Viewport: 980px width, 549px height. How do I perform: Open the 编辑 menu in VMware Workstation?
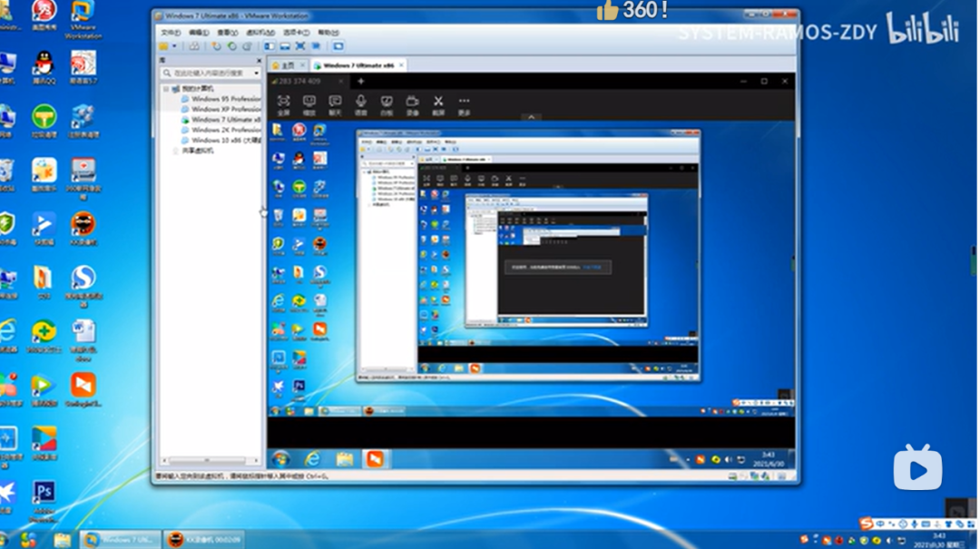(x=199, y=33)
